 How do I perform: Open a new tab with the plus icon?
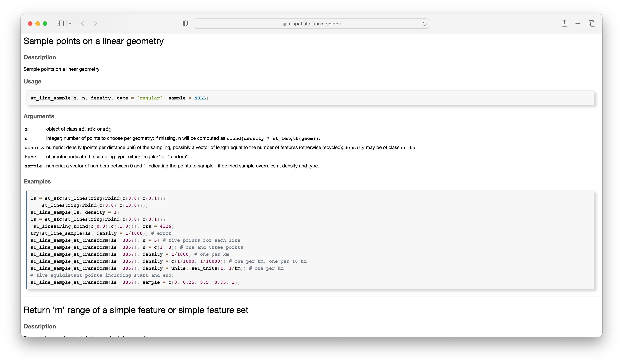[x=578, y=23]
